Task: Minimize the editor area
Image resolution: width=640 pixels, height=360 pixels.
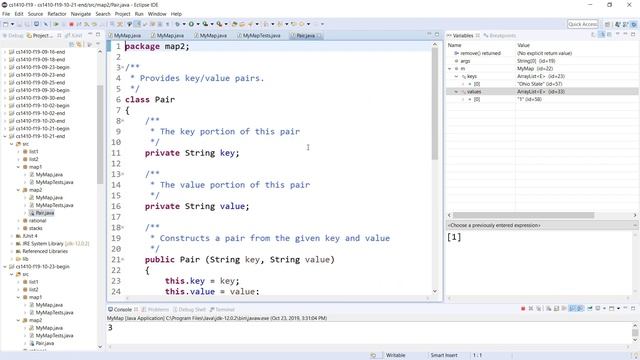Action: tap(429, 34)
